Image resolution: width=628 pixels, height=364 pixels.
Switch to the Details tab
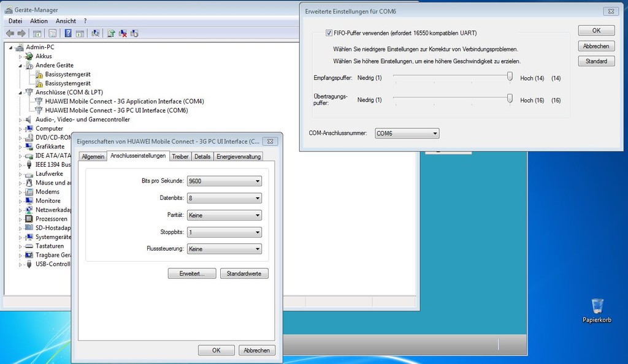pos(202,157)
